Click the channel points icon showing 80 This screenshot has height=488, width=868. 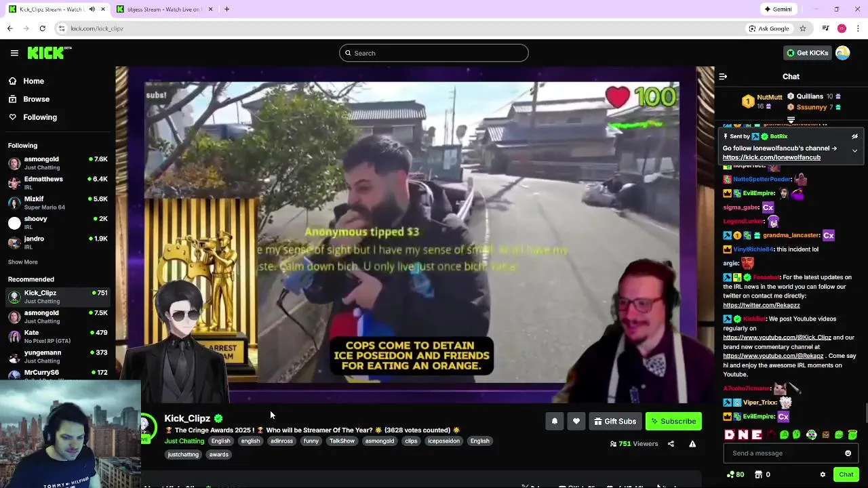click(735, 474)
